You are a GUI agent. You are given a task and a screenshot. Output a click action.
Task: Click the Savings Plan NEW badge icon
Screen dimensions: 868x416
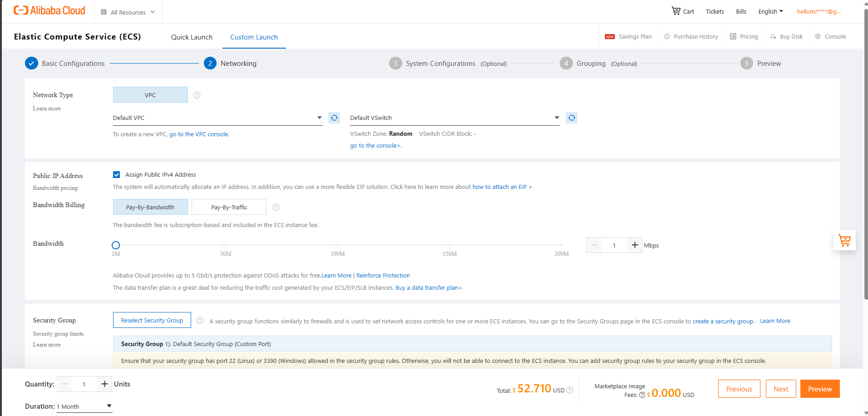click(610, 37)
